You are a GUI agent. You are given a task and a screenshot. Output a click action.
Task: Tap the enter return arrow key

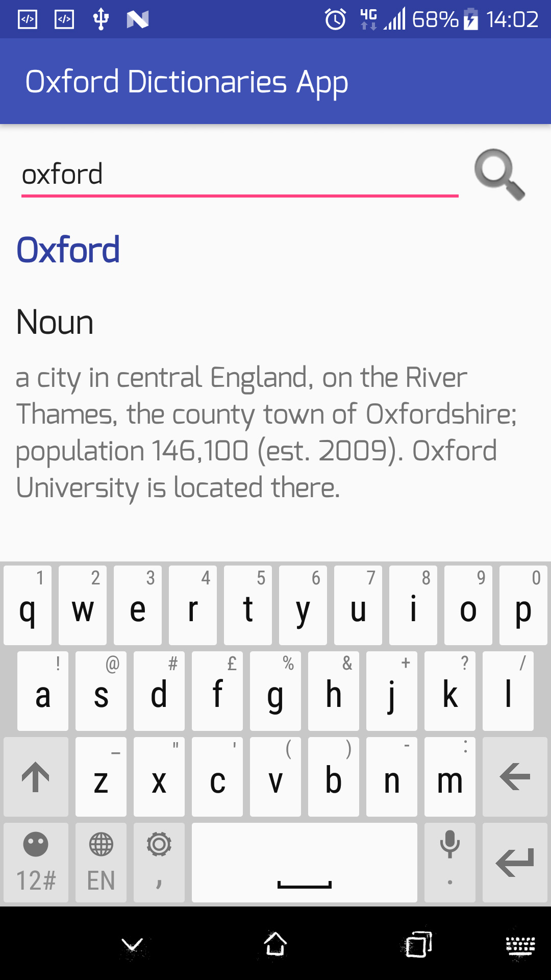click(x=515, y=862)
